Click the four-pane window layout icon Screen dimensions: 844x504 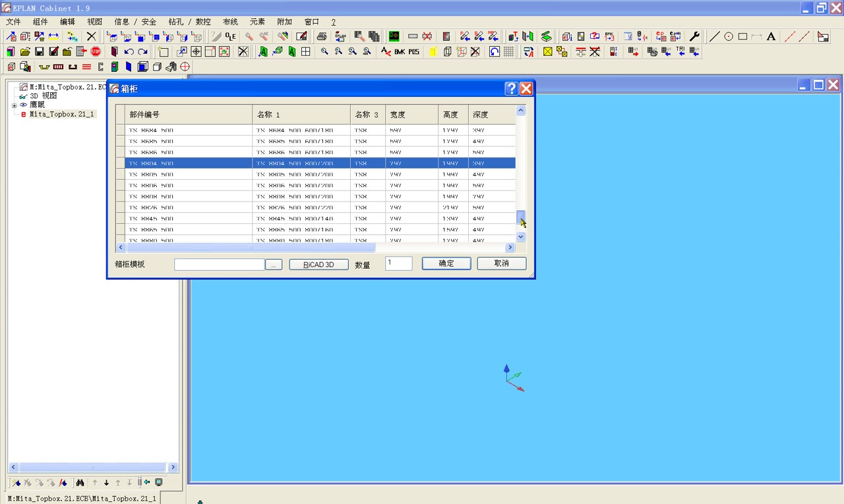point(305,51)
